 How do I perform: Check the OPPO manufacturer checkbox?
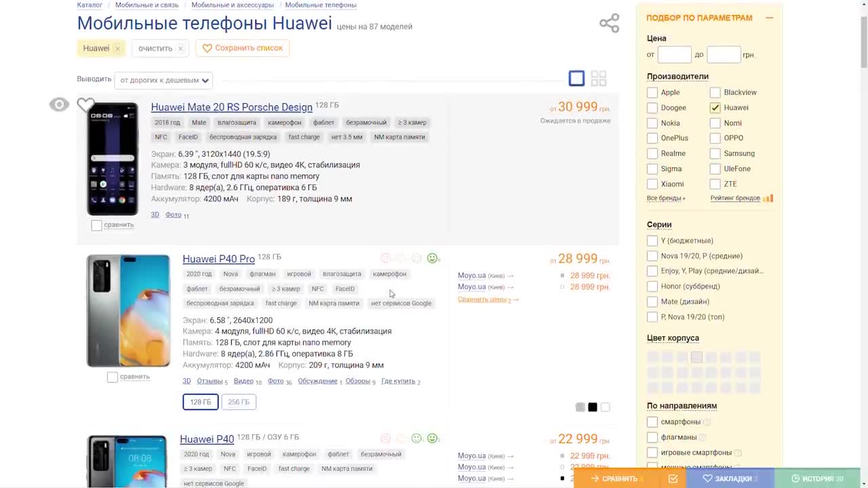715,138
